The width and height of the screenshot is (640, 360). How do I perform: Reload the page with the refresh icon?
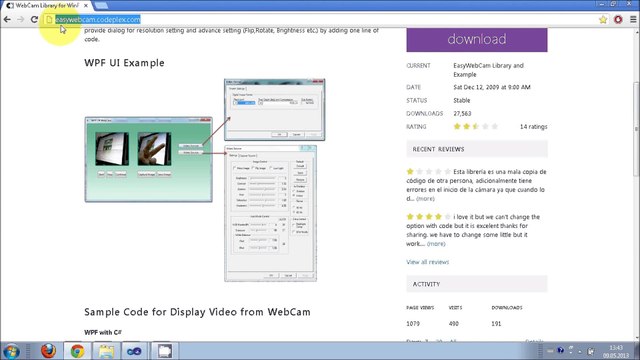34,19
